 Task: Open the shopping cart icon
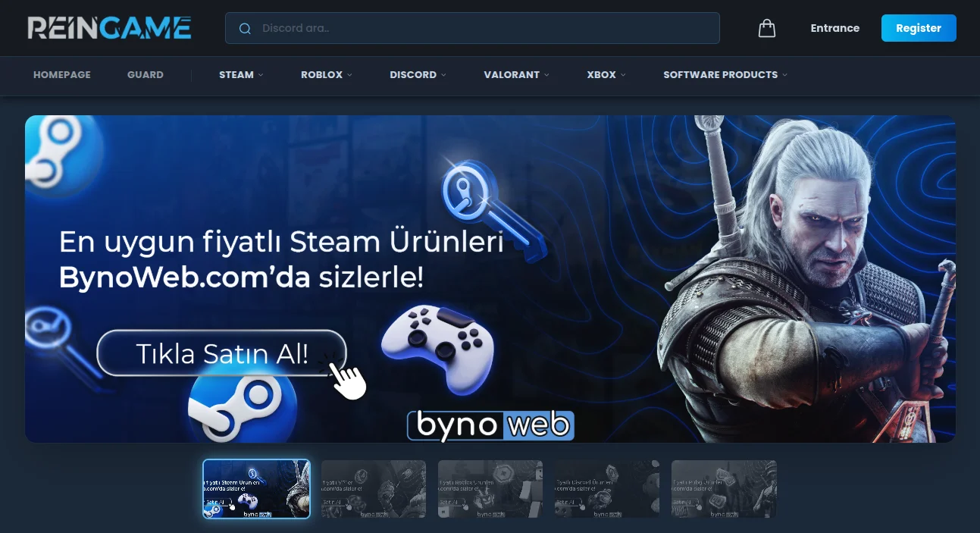coord(766,28)
